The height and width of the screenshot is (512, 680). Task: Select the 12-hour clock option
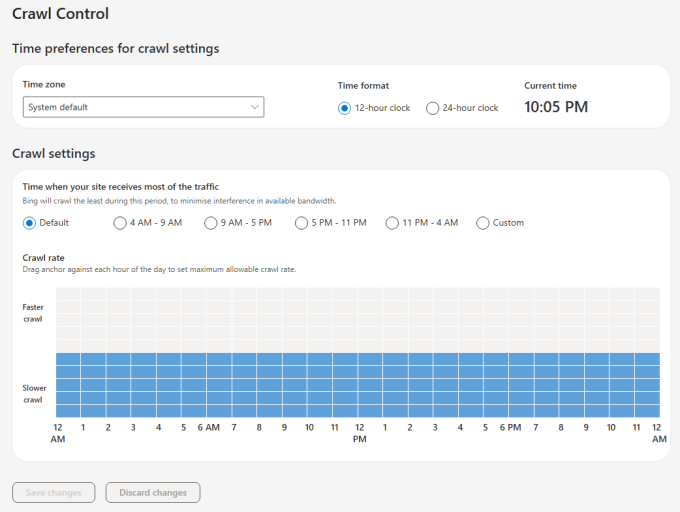click(x=344, y=108)
